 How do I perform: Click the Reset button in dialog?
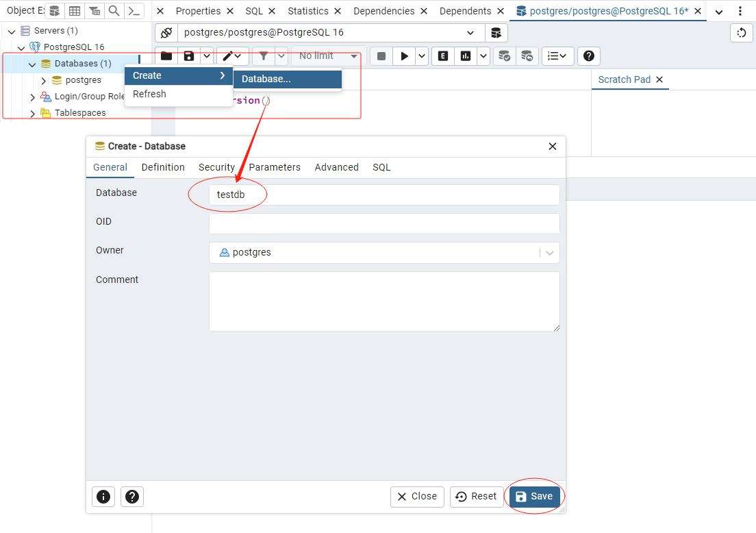coord(476,496)
